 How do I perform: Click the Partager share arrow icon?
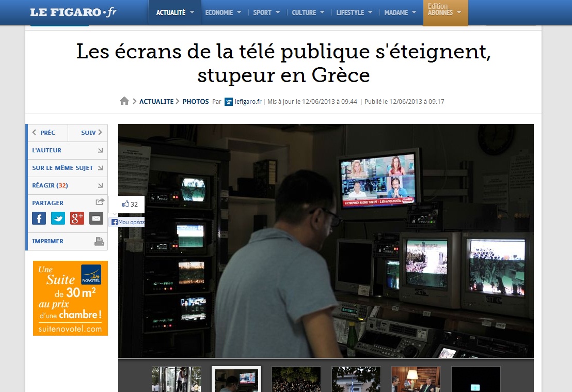(100, 202)
